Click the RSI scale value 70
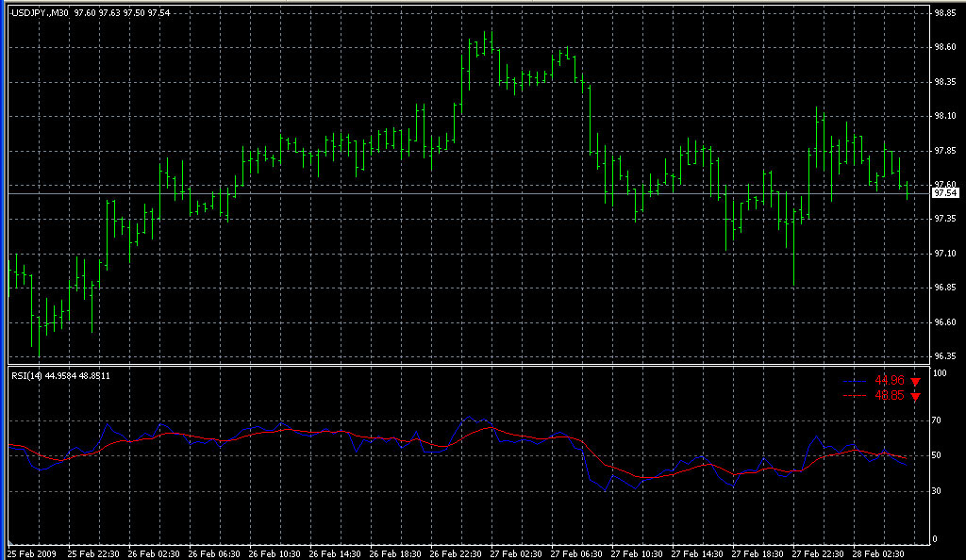Screen dimensions: 966x560 tap(937, 420)
